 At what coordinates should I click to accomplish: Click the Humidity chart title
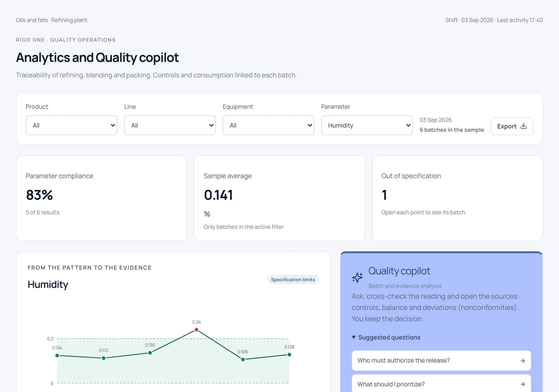coord(48,284)
